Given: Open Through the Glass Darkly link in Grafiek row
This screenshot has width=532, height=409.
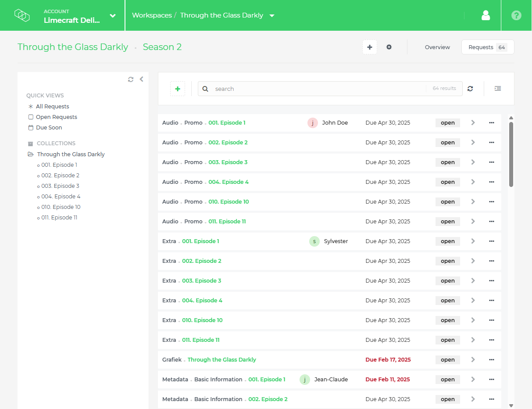Looking at the screenshot, I should (222, 360).
